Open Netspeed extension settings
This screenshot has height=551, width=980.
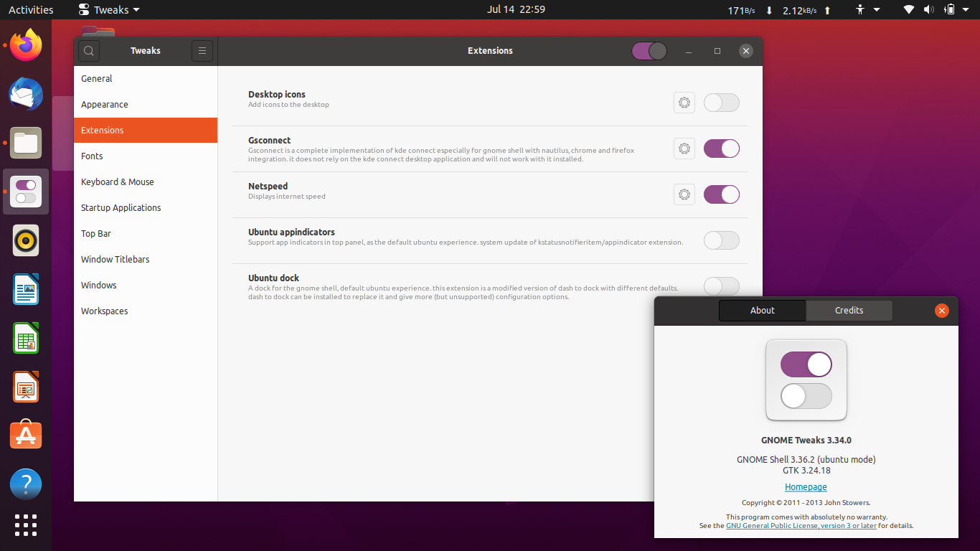(684, 194)
